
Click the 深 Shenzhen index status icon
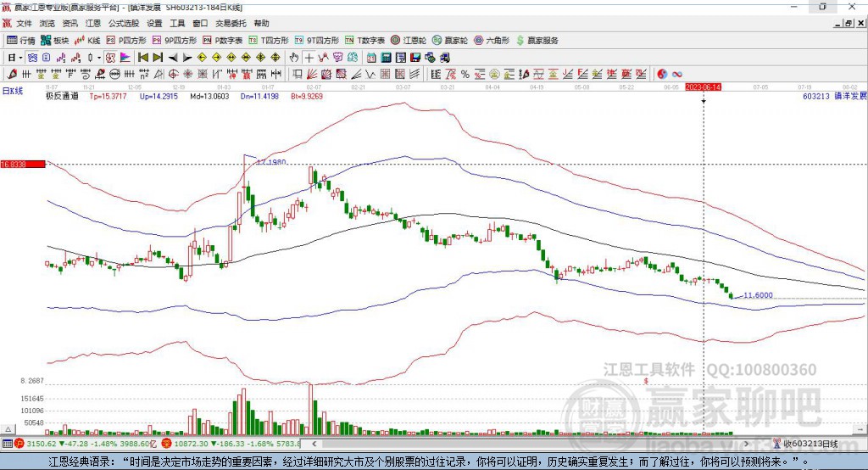coord(167,444)
